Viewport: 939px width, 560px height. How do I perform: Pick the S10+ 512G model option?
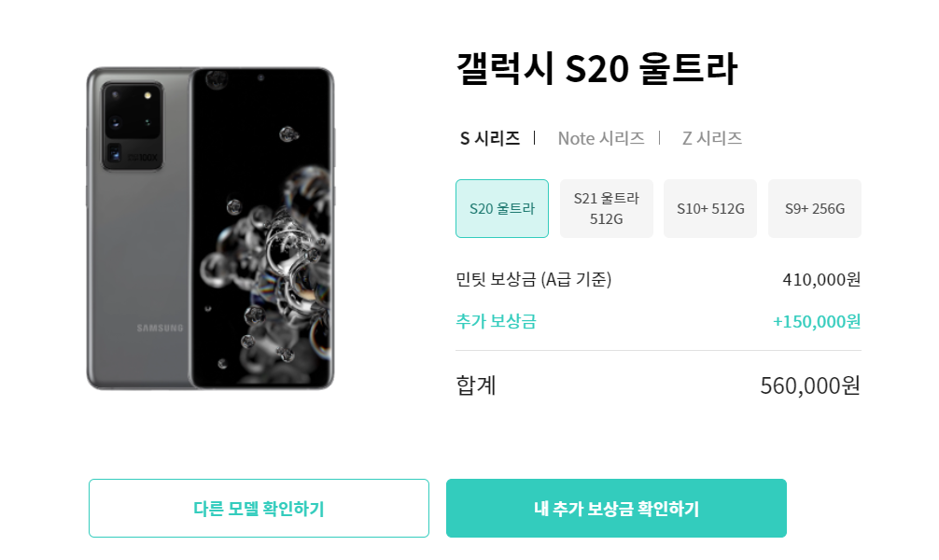710,208
